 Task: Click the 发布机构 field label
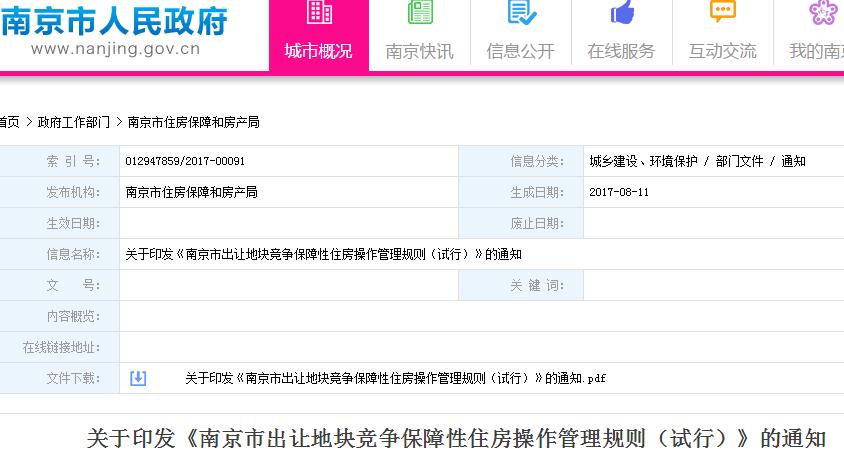click(x=73, y=192)
